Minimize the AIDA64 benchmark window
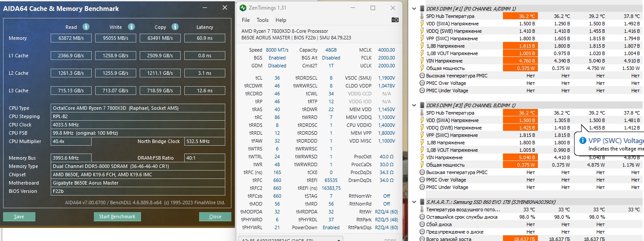 tap(205, 8)
